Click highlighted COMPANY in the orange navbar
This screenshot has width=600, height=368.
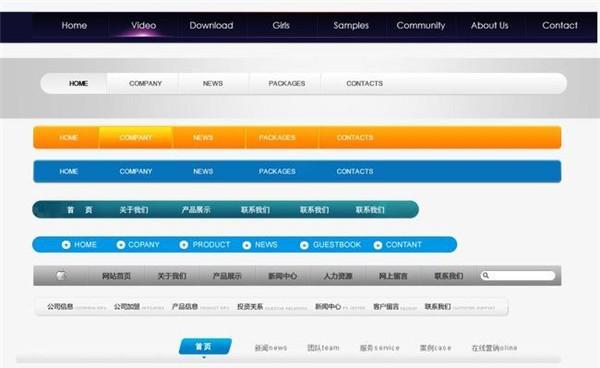click(136, 138)
